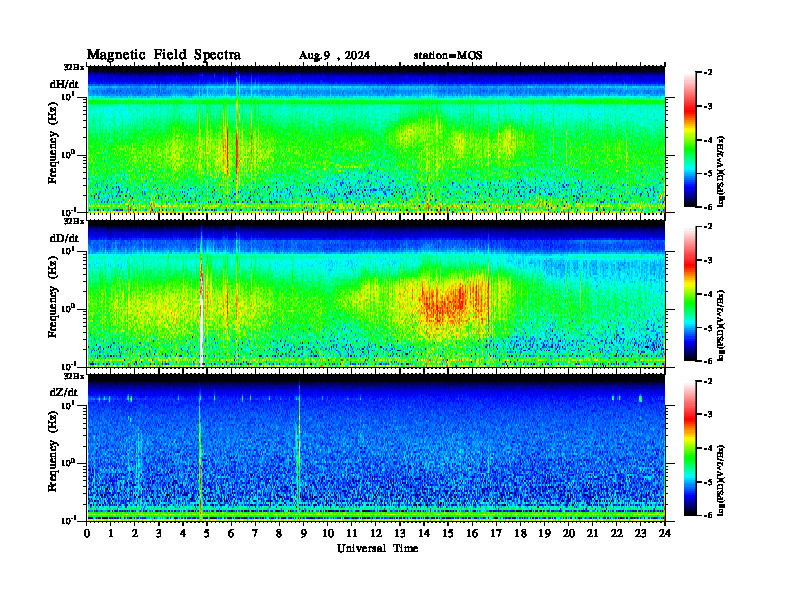Click hour "3" on Universal Time axis

pyautogui.click(x=159, y=533)
